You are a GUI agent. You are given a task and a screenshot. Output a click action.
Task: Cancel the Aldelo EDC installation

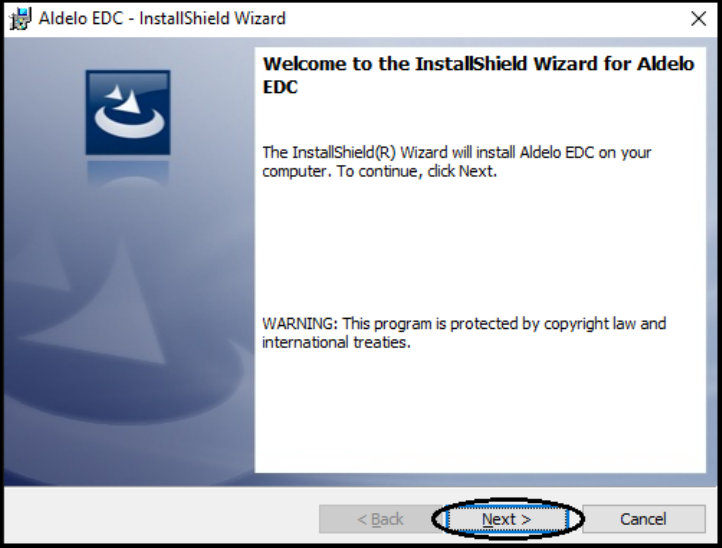(x=643, y=519)
